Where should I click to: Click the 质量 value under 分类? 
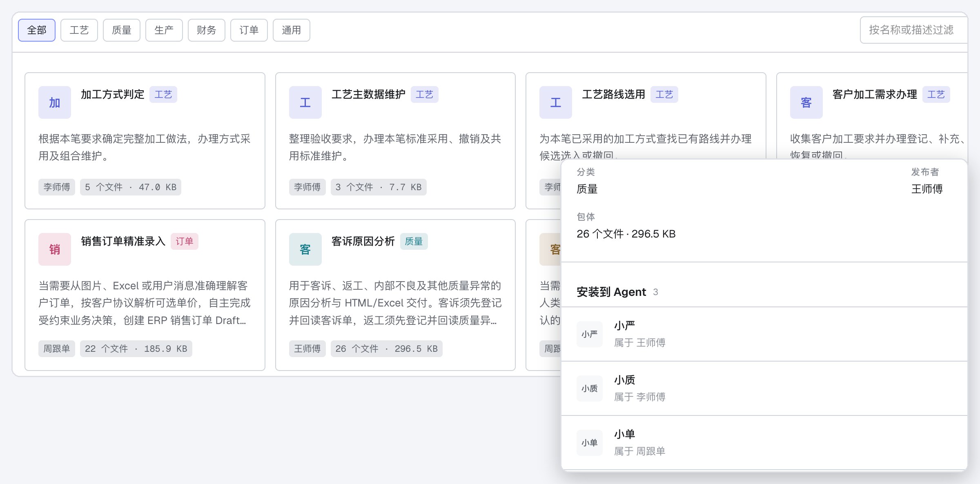pyautogui.click(x=587, y=189)
